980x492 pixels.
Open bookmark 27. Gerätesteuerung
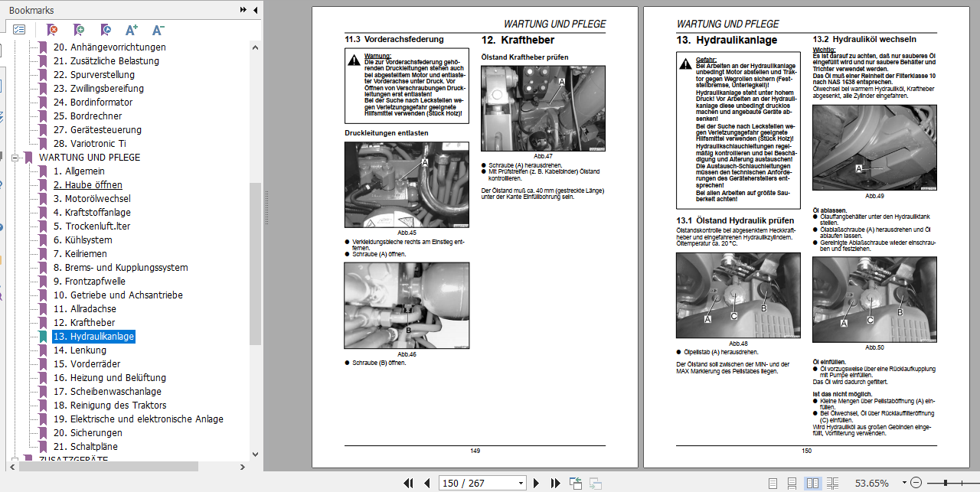tap(98, 130)
